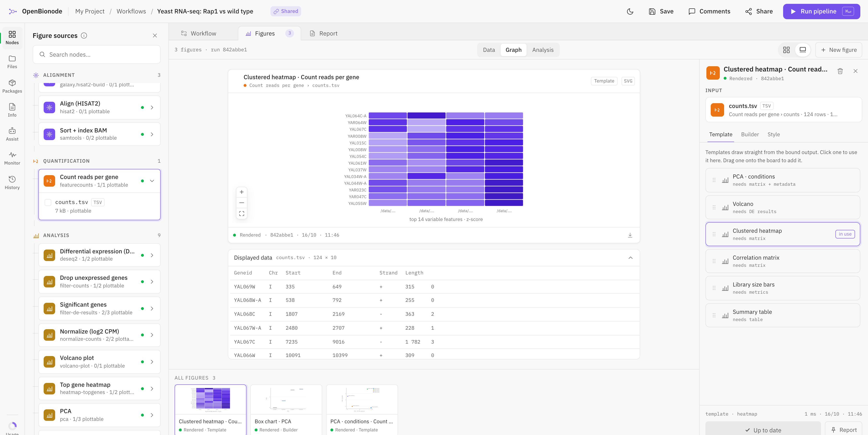Select the Analysis view toggle
The height and width of the screenshot is (435, 868).
[x=542, y=50]
